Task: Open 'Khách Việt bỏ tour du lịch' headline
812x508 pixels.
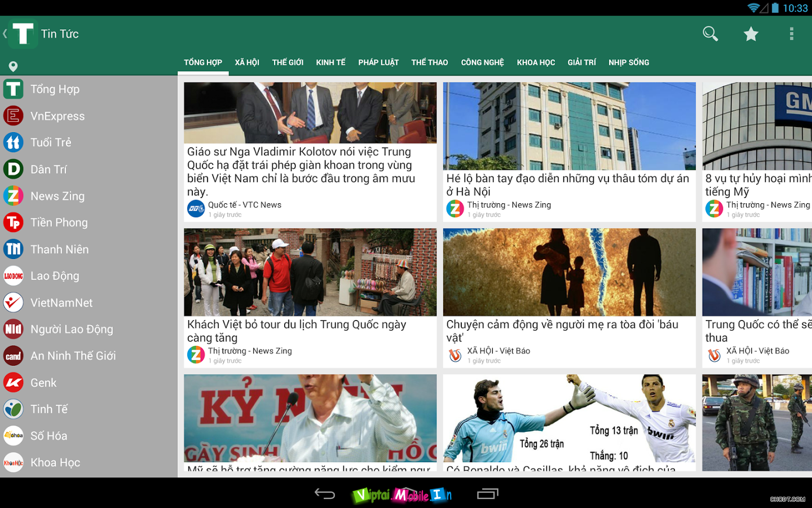Action: click(x=297, y=331)
